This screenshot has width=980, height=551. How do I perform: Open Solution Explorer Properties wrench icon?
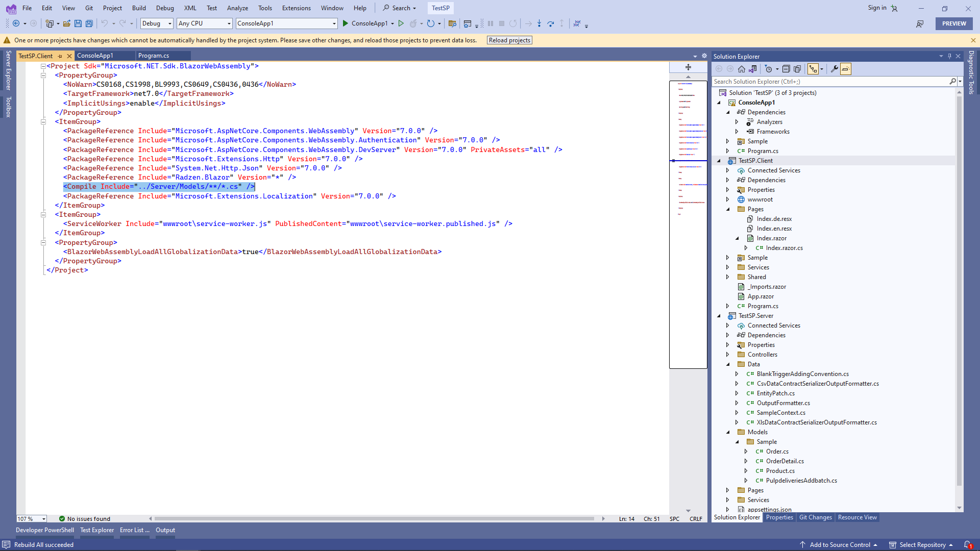tap(834, 69)
